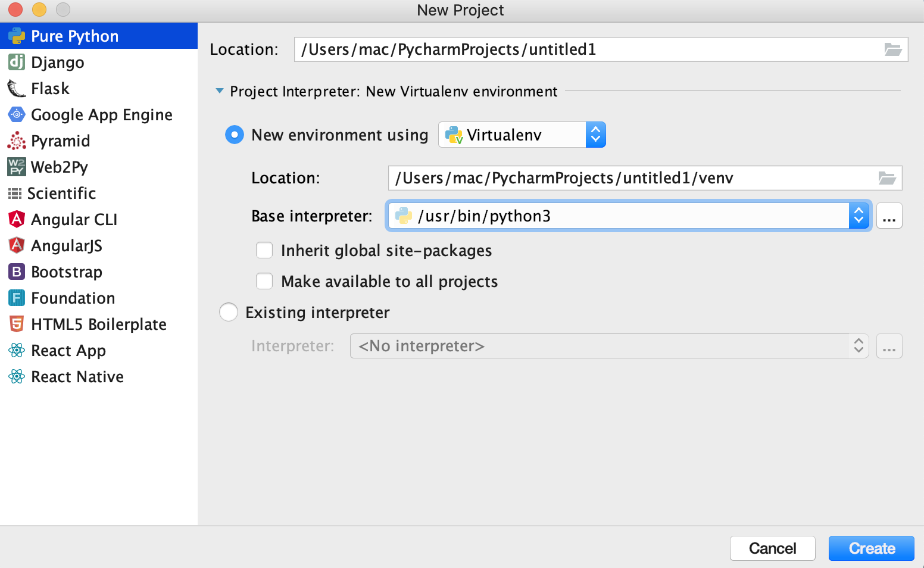The image size is (924, 568).
Task: Click the Flask horn icon
Action: click(x=17, y=89)
